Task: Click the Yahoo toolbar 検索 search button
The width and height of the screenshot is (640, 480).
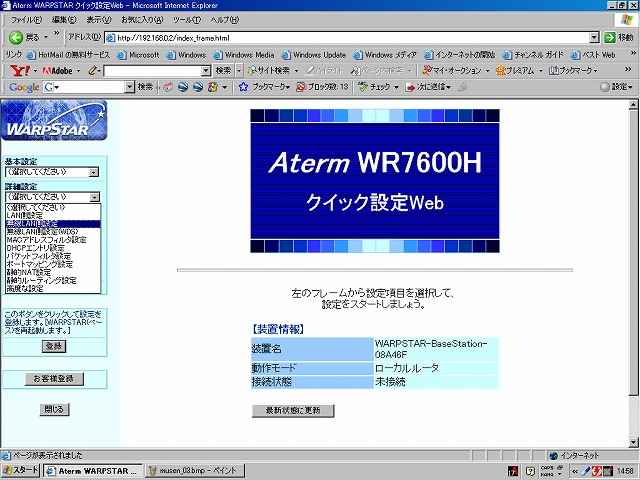Action: (x=223, y=71)
